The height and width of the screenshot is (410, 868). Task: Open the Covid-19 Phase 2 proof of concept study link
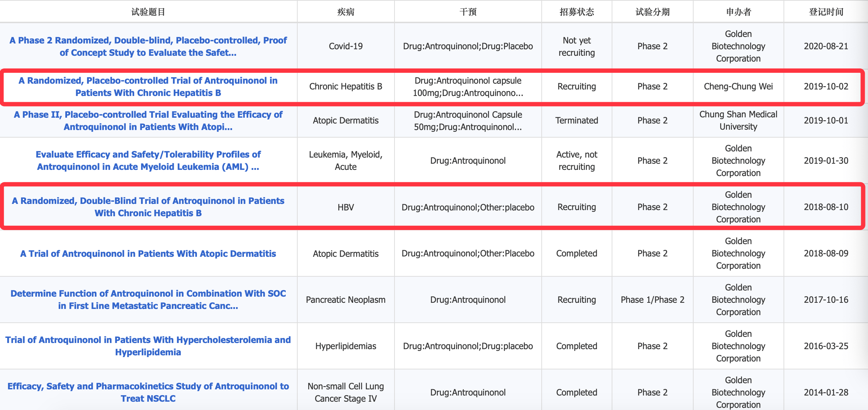coord(148,46)
